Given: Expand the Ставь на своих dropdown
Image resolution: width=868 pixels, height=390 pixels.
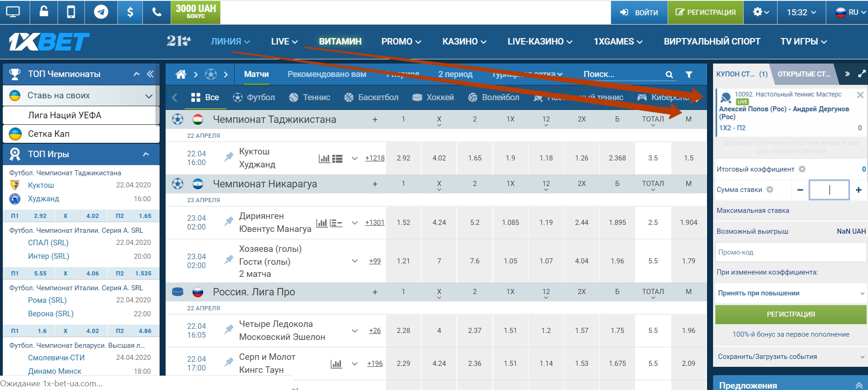Looking at the screenshot, I should pos(149,96).
